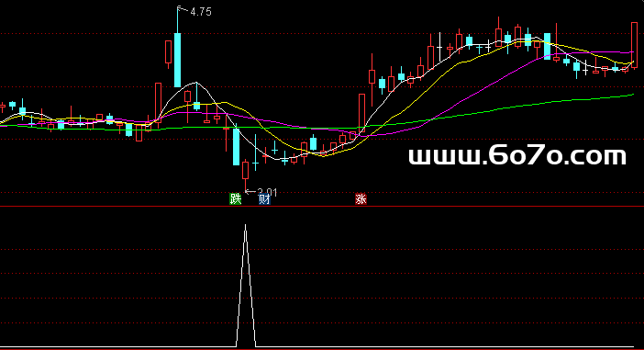Screen dimensions: 644x350
Task: Click the red 涨 signal marker
Action: tap(361, 199)
